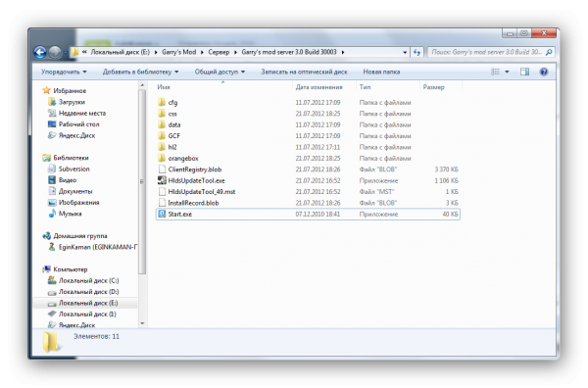Click the Избранное star icon
This screenshot has width=588, height=388.
[46, 90]
